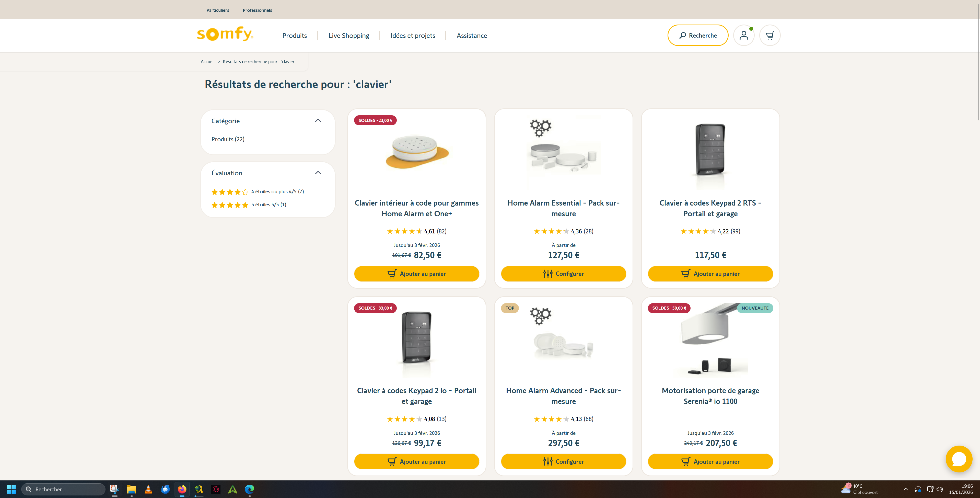The height and width of the screenshot is (498, 980).
Task: Open the user account icon
Action: pos(743,36)
